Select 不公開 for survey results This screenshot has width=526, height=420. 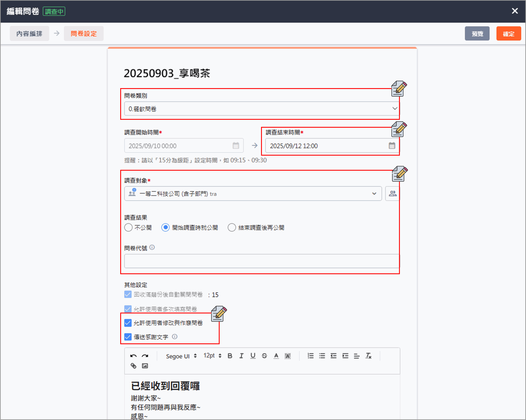(128, 228)
